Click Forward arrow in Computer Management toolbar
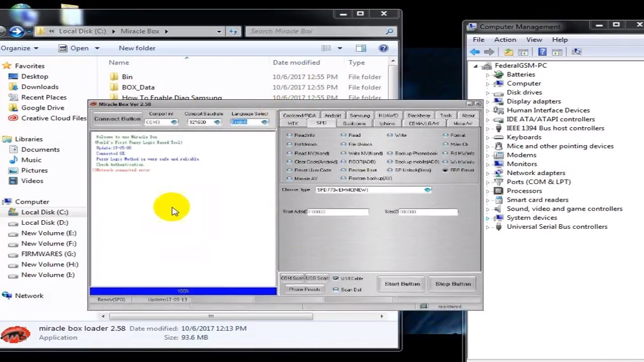 pos(489,52)
